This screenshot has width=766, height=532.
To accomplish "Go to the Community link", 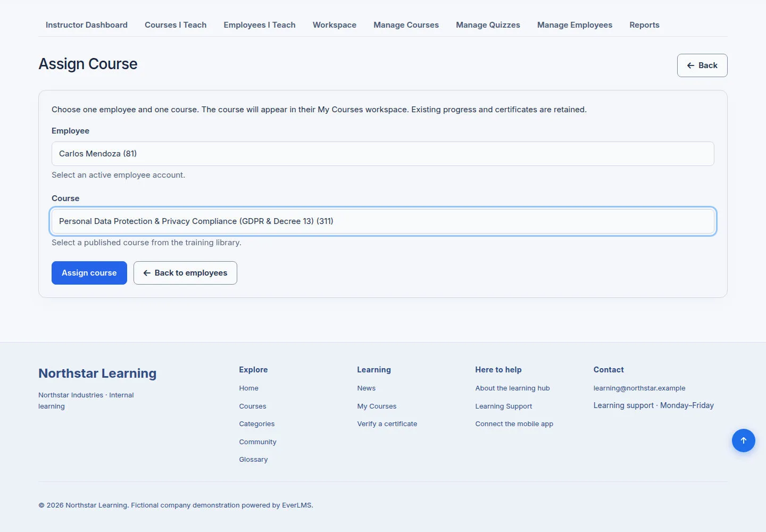I will [x=257, y=442].
